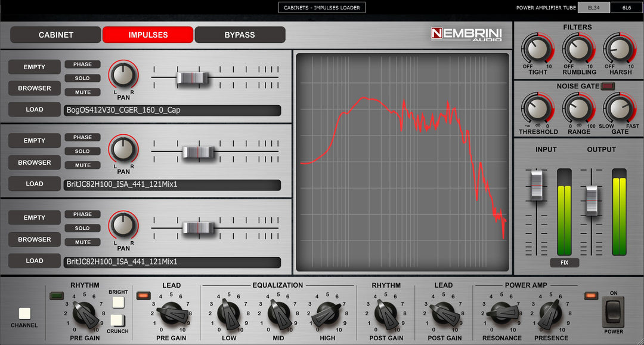Click the OUTPUT level fader

coord(592,201)
